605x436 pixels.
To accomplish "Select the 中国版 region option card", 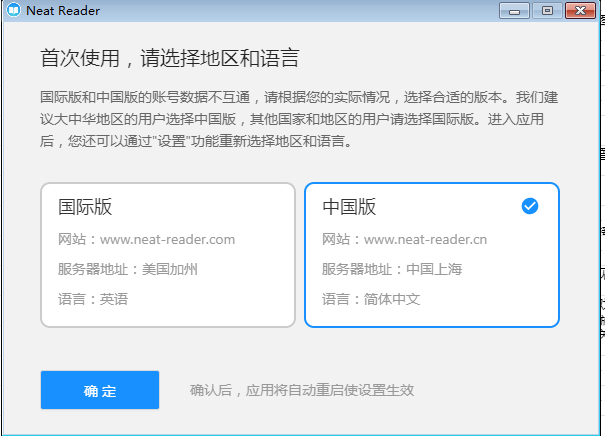I will [x=431, y=255].
